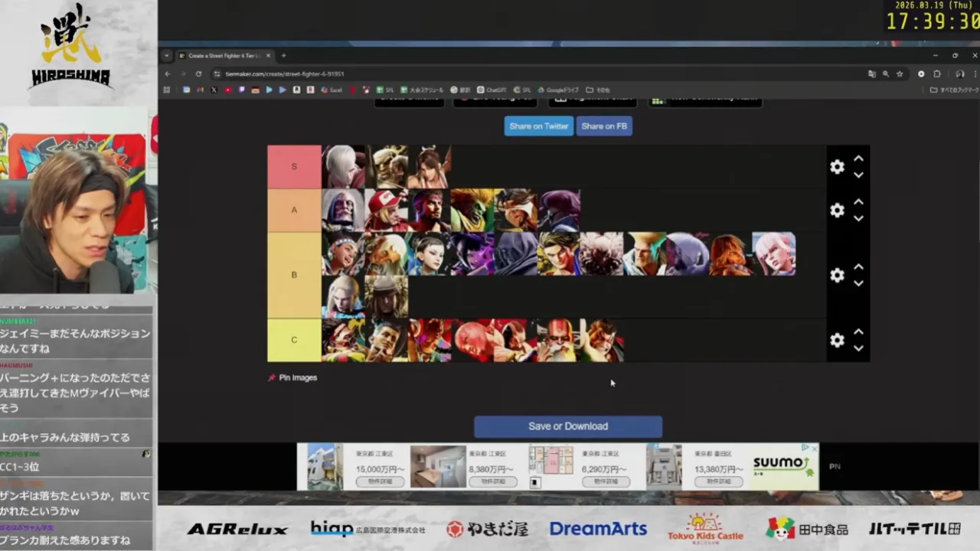Open the ChatGPT bookmark
Viewport: 980px width, 551px height.
coord(492,90)
